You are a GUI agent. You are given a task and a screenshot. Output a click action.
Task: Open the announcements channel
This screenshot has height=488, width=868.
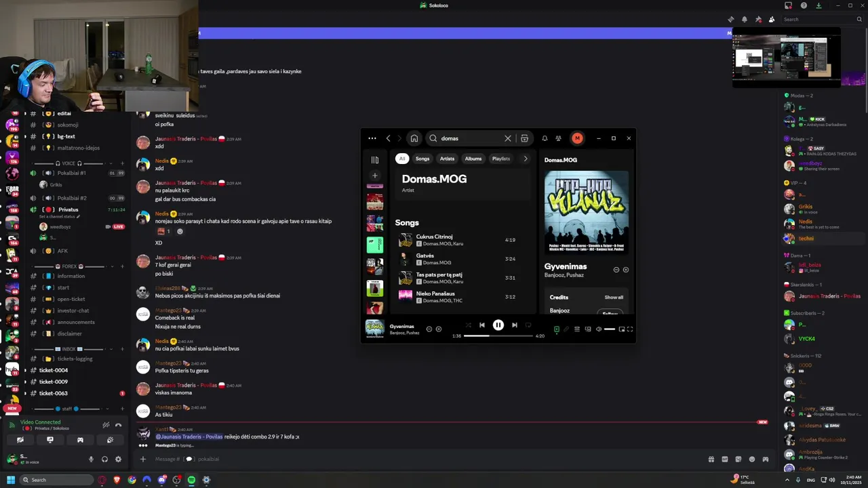pyautogui.click(x=76, y=322)
